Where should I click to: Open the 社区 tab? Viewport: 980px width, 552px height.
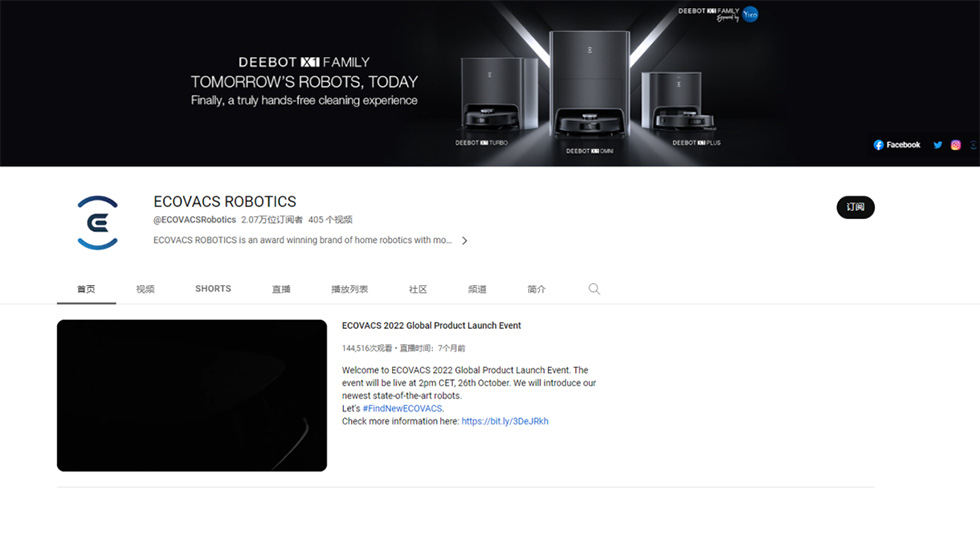[418, 289]
